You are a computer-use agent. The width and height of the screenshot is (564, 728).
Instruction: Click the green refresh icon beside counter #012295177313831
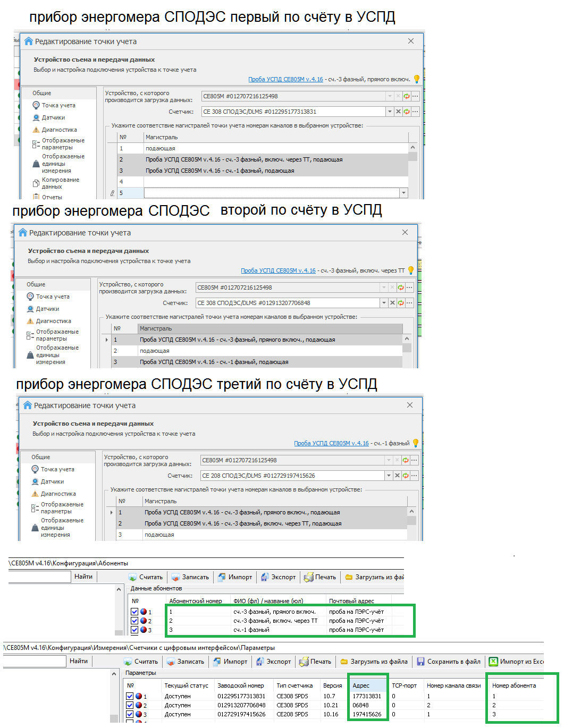tap(407, 112)
